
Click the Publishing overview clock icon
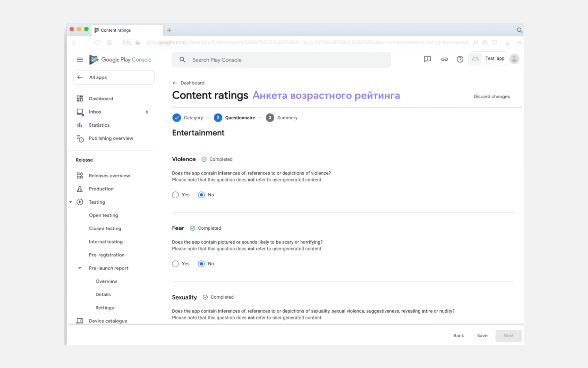[x=80, y=139]
